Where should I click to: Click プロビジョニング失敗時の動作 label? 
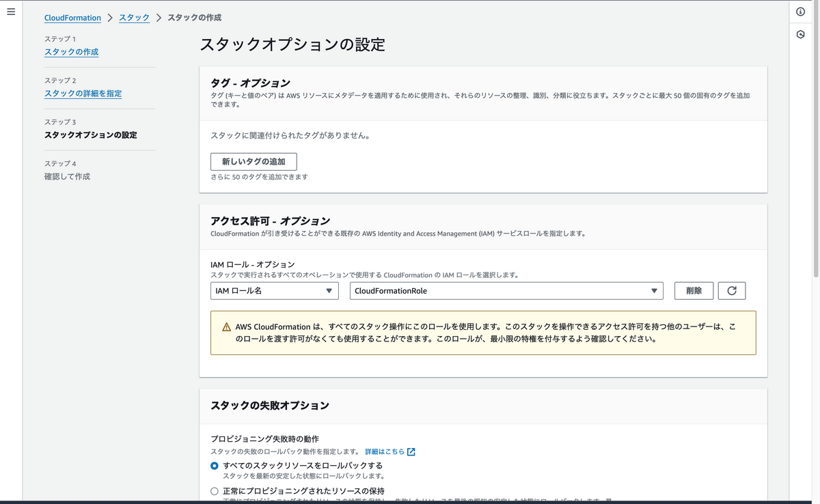pos(264,439)
